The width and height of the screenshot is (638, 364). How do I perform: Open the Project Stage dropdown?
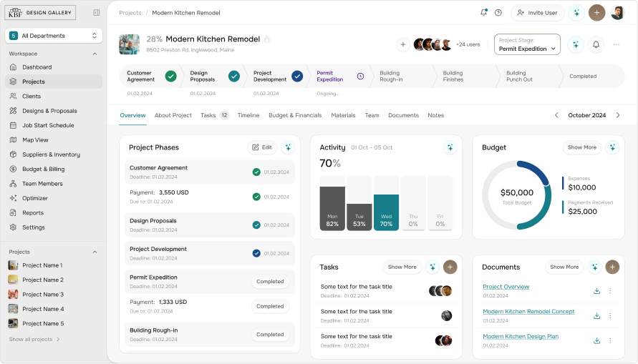[527, 44]
